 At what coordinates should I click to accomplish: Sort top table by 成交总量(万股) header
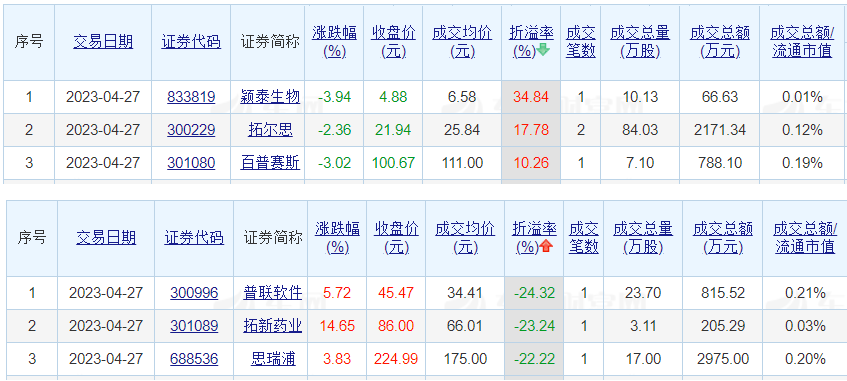click(640, 42)
